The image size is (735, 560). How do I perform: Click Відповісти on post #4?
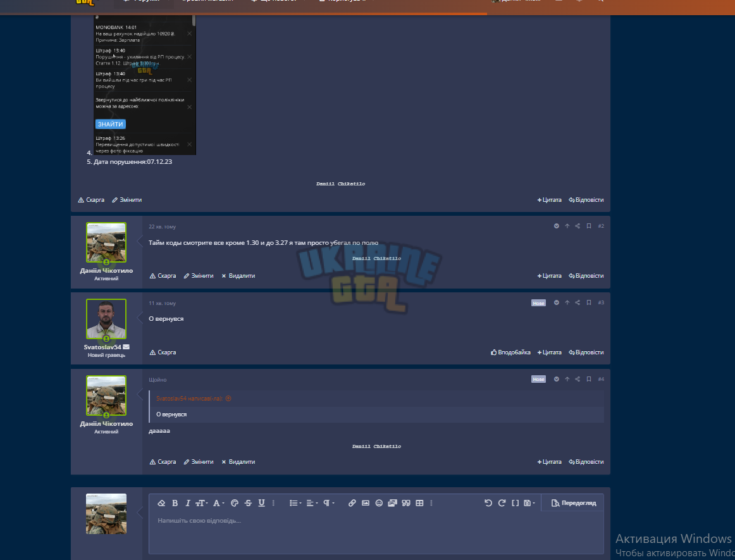click(586, 462)
